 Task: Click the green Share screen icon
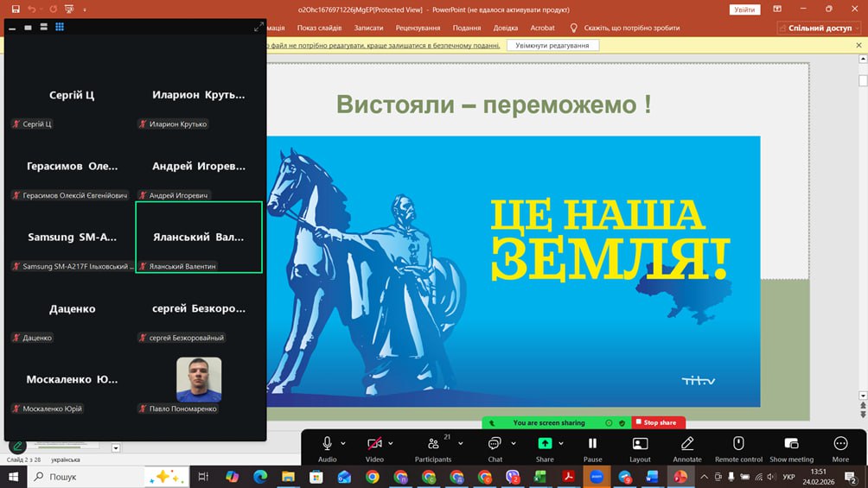point(545,444)
